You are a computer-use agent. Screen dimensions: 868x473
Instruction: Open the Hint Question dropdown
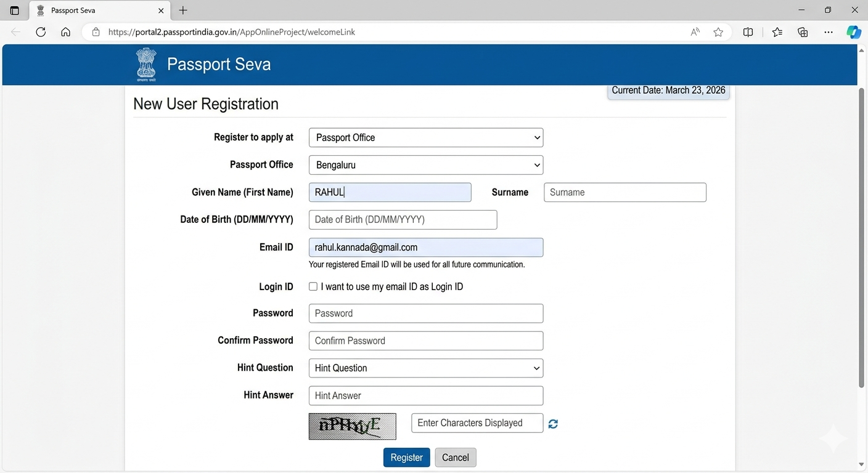[425, 368]
